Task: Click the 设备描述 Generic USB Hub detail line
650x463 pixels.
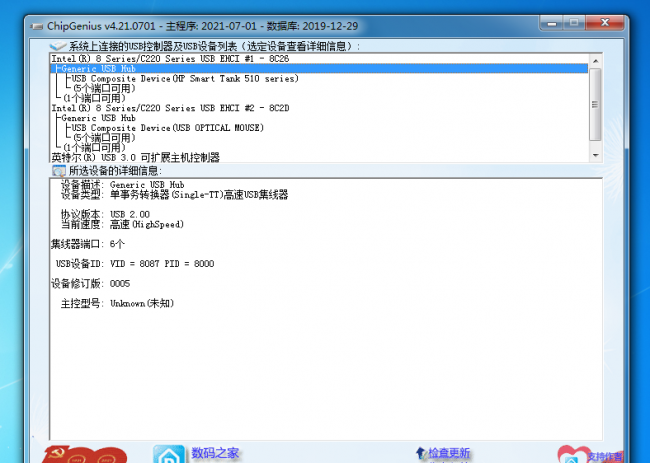Action: [x=122, y=185]
